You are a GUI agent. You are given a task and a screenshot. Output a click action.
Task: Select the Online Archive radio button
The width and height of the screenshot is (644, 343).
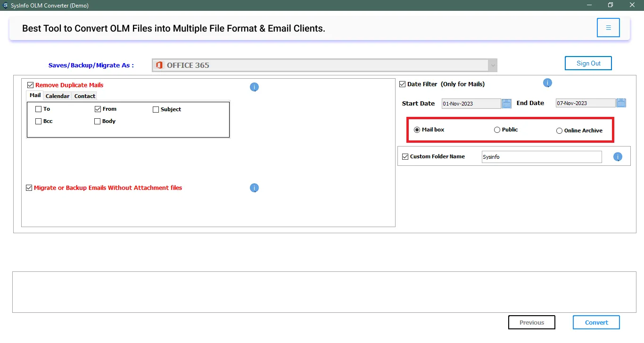(x=559, y=131)
